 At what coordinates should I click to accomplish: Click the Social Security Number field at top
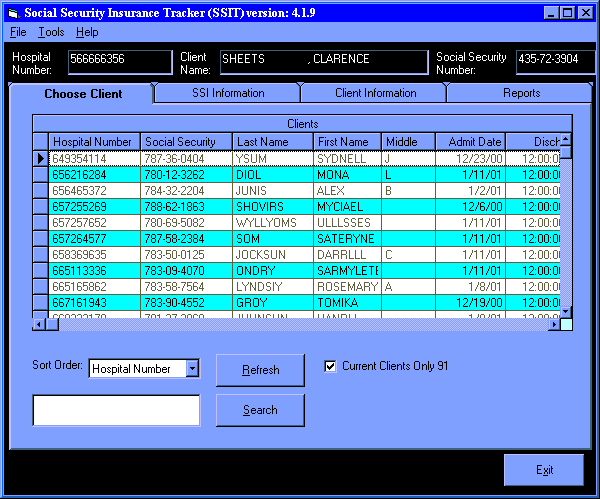coord(556,62)
